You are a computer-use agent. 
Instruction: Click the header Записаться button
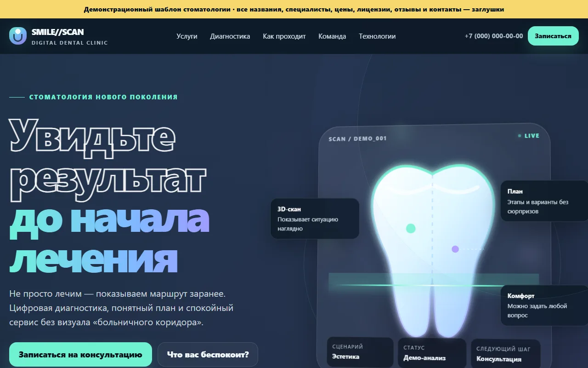coord(553,36)
